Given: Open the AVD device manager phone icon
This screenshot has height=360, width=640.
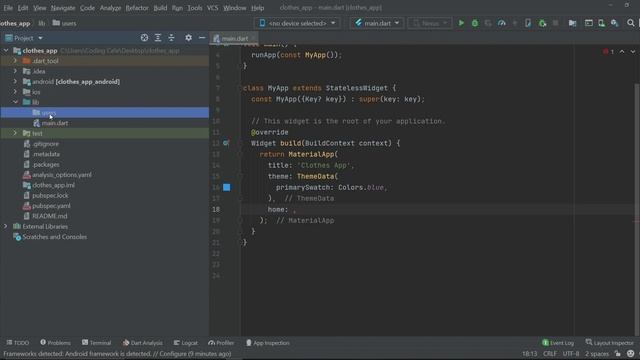Looking at the screenshot, I should point(602,23).
